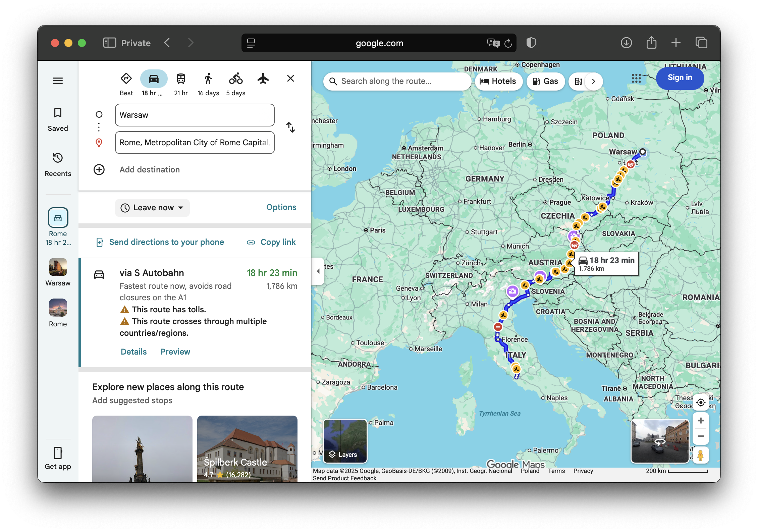
Task: Select the walking travel mode icon
Action: click(x=208, y=78)
